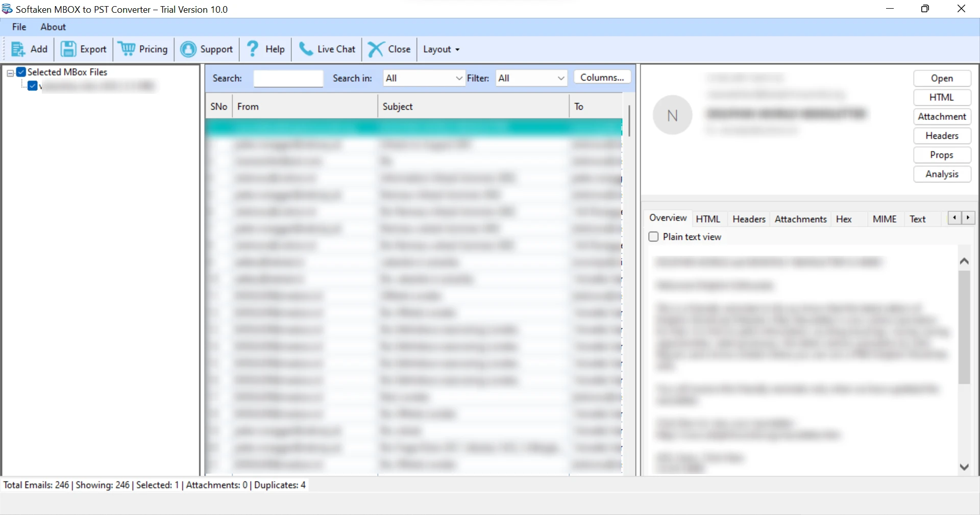Switch to the Attachments tab
Image resolution: width=980 pixels, height=515 pixels.
pos(800,219)
